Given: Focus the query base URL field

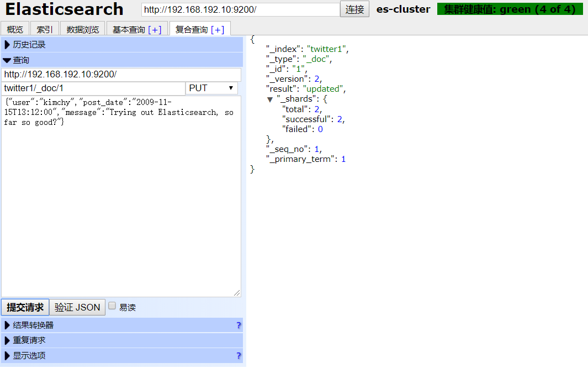Looking at the screenshot, I should [121, 75].
